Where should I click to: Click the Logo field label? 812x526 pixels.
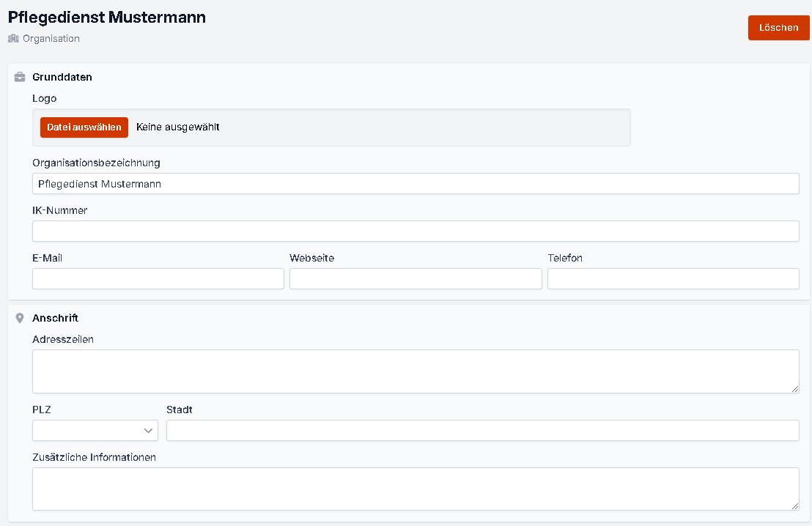click(x=45, y=98)
